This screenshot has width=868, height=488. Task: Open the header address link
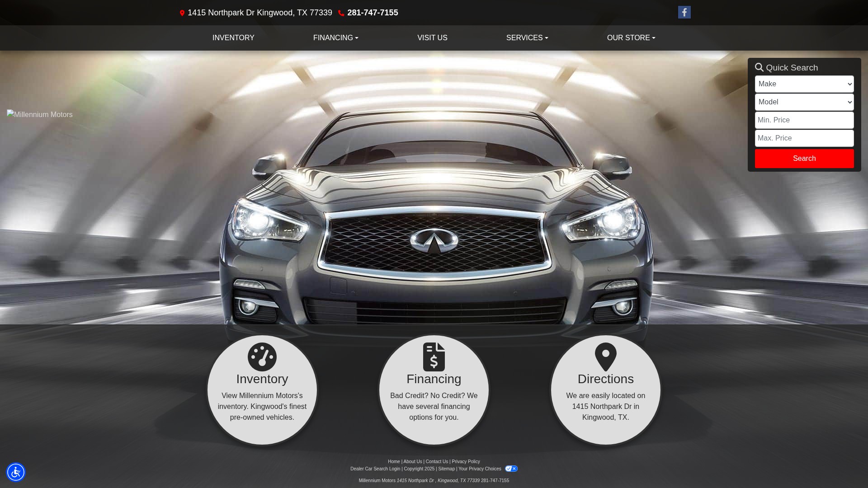260,13
